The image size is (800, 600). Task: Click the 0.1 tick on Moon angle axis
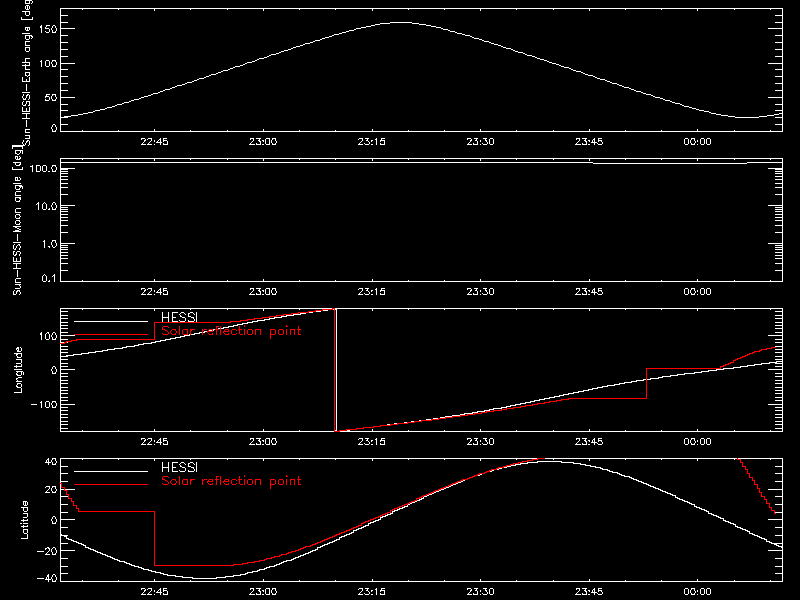(49, 278)
